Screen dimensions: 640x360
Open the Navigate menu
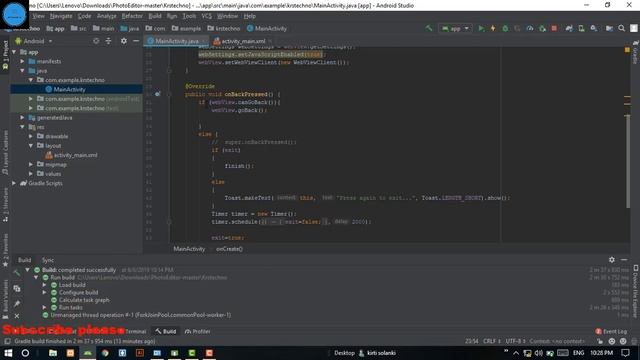pos(61,16)
